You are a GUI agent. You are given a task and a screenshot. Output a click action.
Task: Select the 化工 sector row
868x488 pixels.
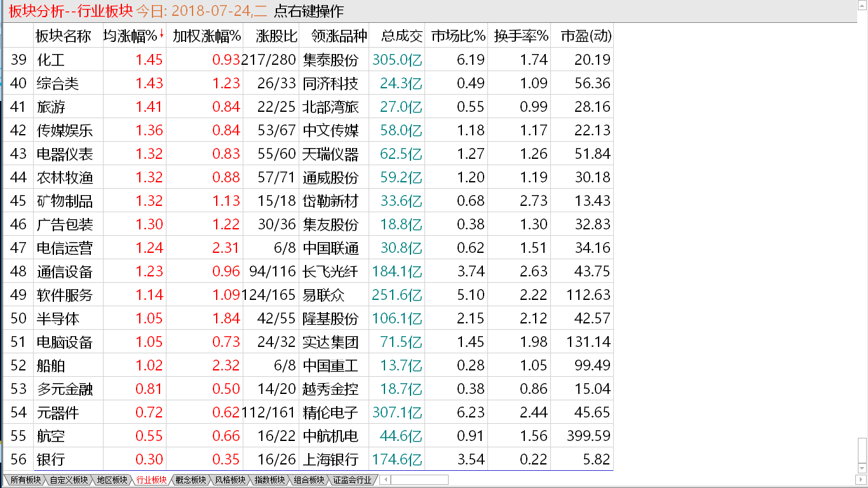click(308, 60)
